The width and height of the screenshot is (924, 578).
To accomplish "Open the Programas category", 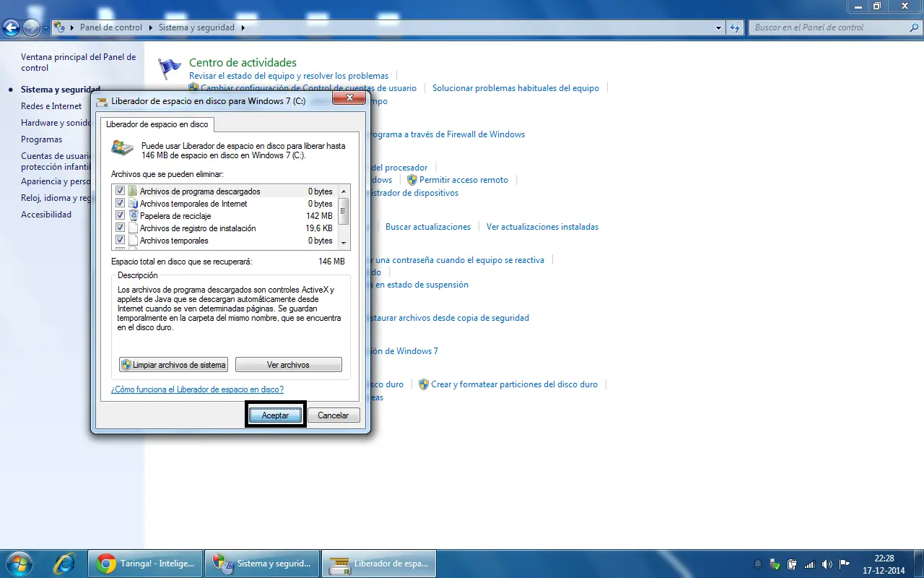I will (41, 139).
